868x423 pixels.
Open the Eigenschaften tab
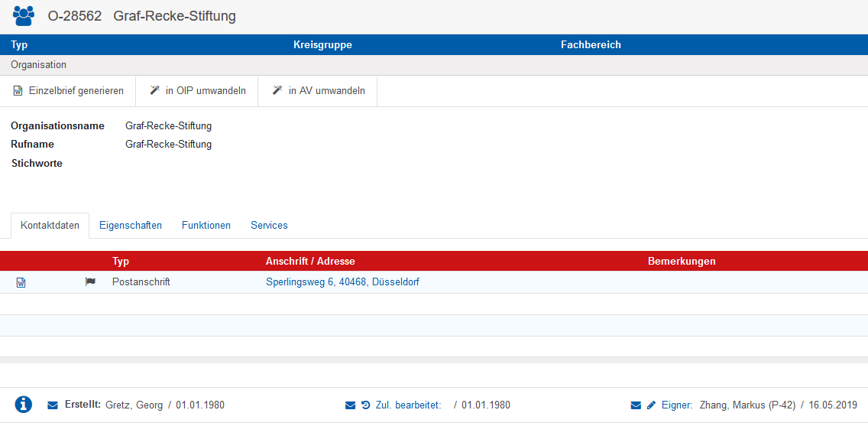(x=131, y=226)
